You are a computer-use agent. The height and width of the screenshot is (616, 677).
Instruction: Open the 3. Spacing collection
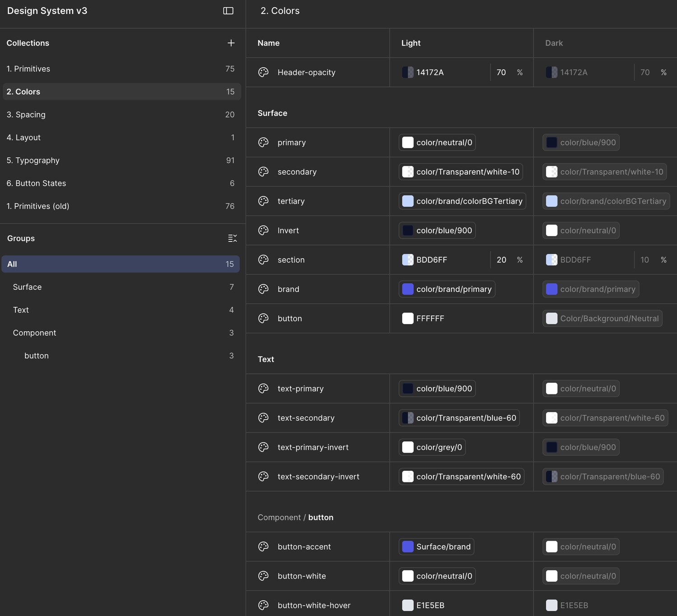[122, 115]
